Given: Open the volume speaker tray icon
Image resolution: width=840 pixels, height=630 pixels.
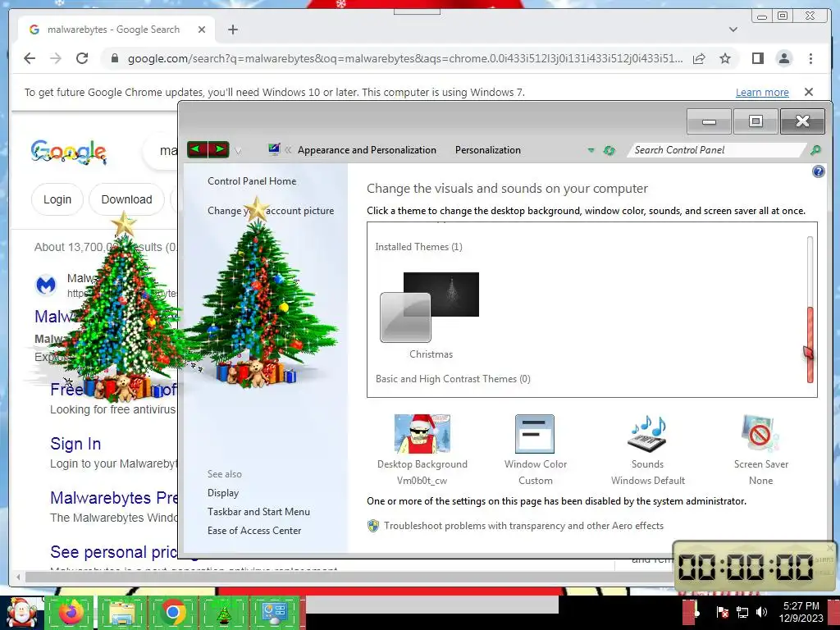Looking at the screenshot, I should [x=761, y=612].
